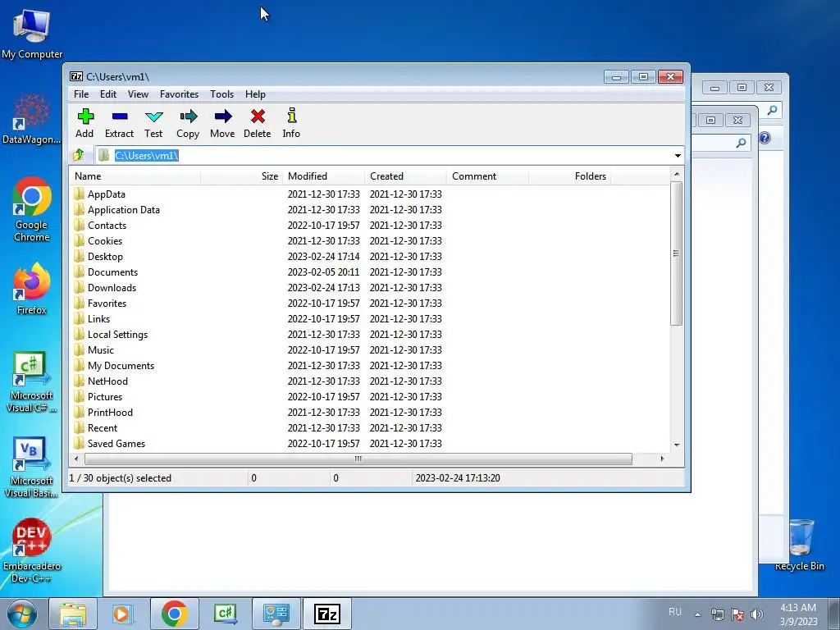
Task: Sort by the Name column header
Action: pos(135,176)
